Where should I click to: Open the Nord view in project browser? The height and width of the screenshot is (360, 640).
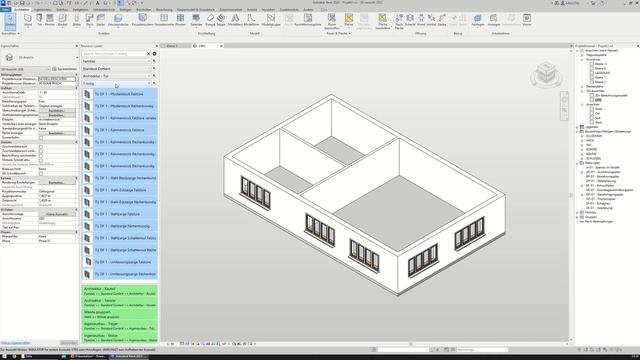598,109
